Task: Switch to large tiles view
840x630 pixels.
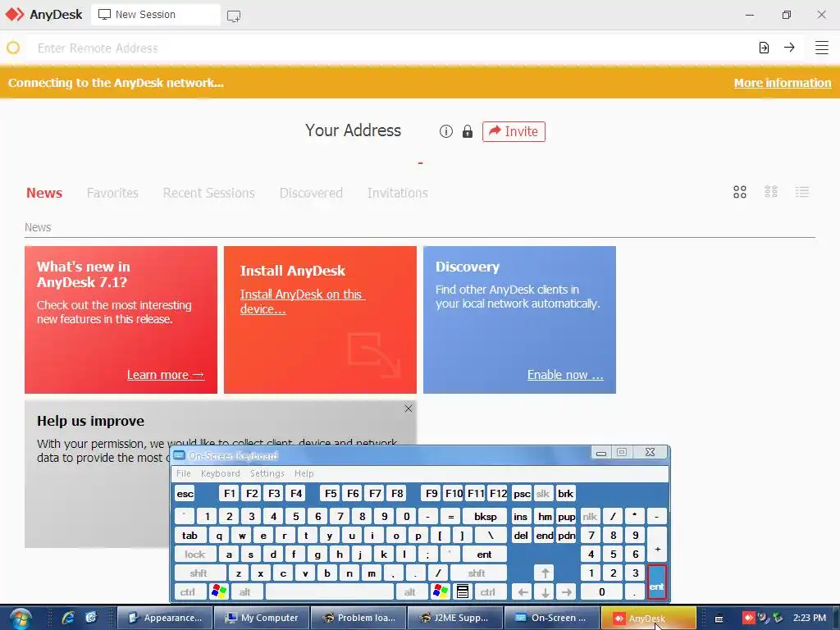Action: (x=740, y=192)
